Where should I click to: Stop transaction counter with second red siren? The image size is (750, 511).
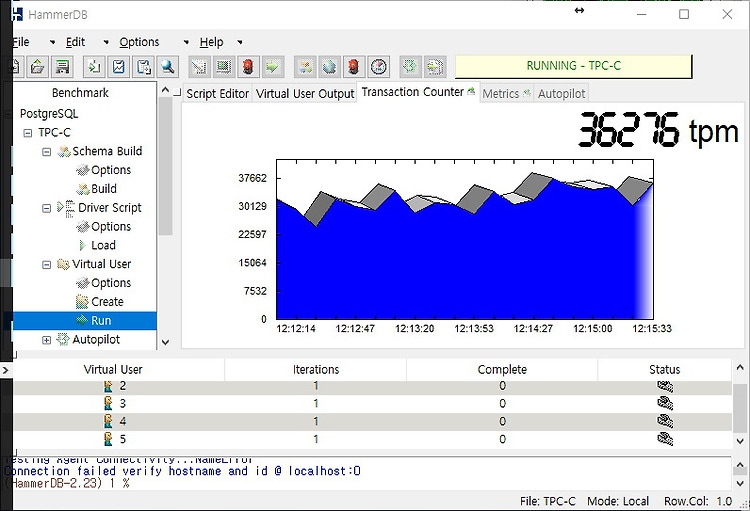(353, 67)
